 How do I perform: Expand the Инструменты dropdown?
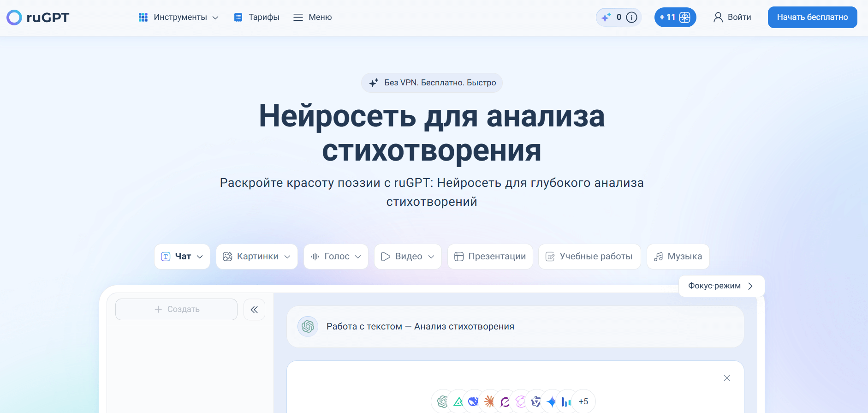178,18
